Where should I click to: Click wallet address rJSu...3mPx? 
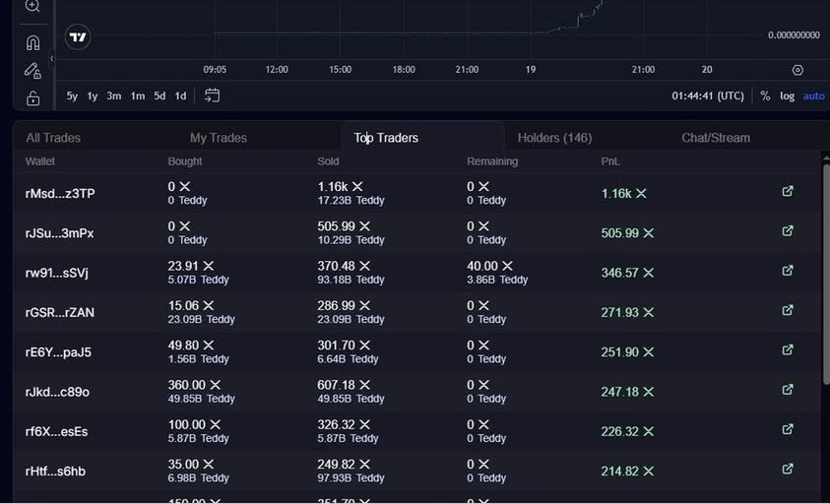59,233
